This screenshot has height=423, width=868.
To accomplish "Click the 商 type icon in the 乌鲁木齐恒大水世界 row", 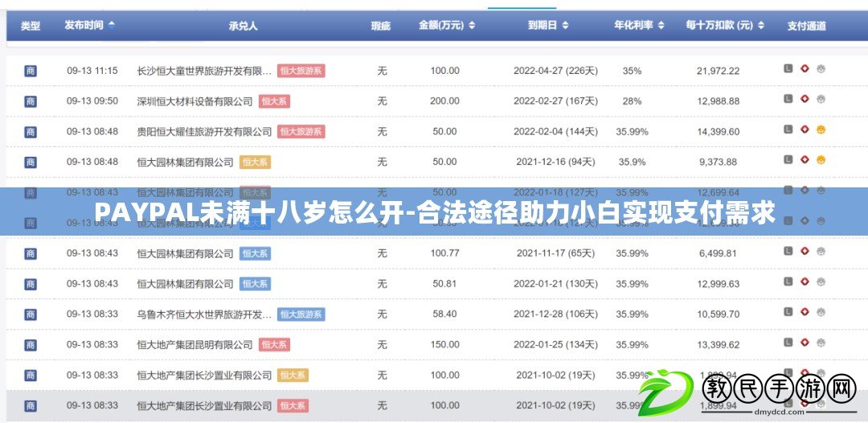I will (x=31, y=314).
